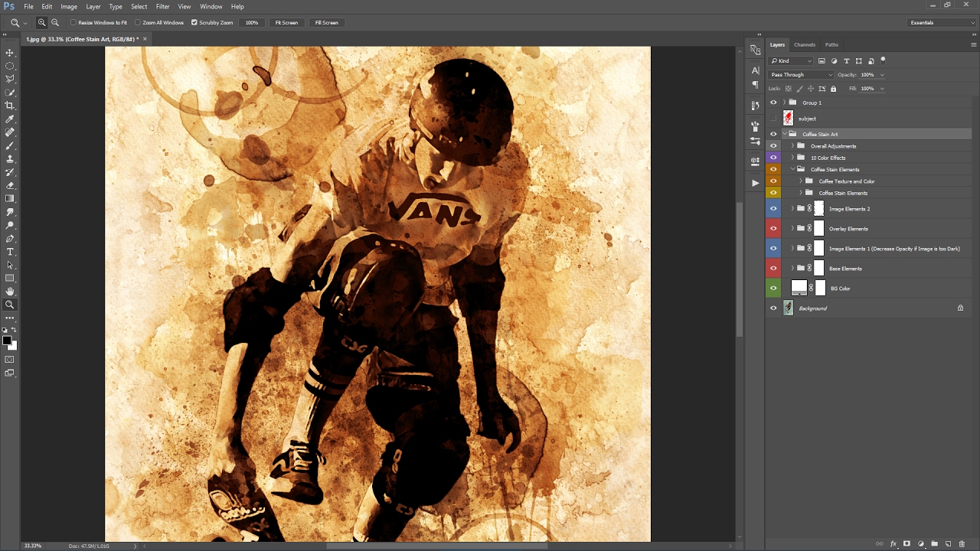Open the Actions panel play icon
980x551 pixels.
(x=755, y=183)
